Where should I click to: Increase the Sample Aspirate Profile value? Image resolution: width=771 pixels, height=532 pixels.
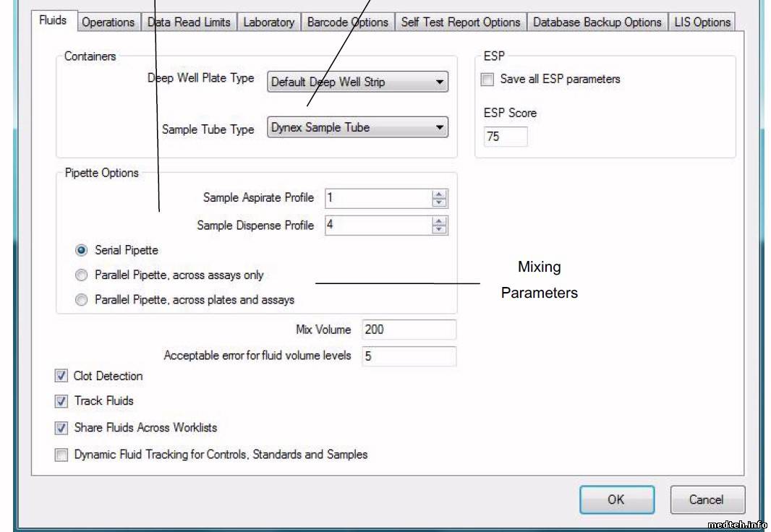[439, 194]
